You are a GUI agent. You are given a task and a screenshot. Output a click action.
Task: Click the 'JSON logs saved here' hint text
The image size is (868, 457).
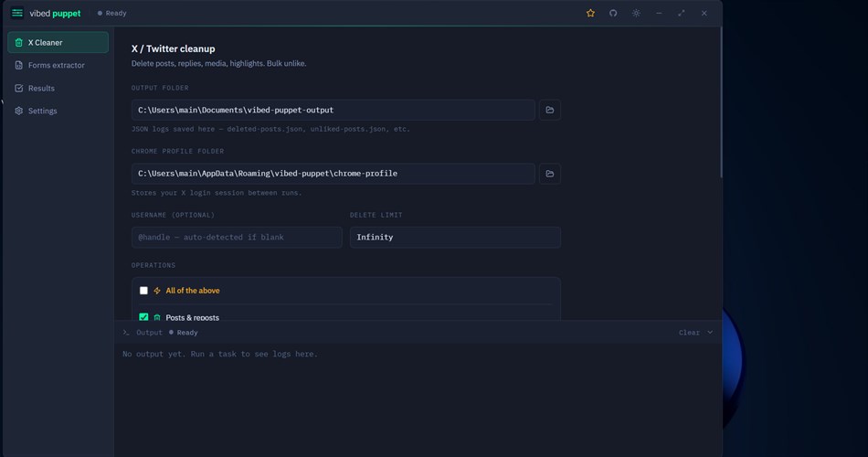coord(270,129)
